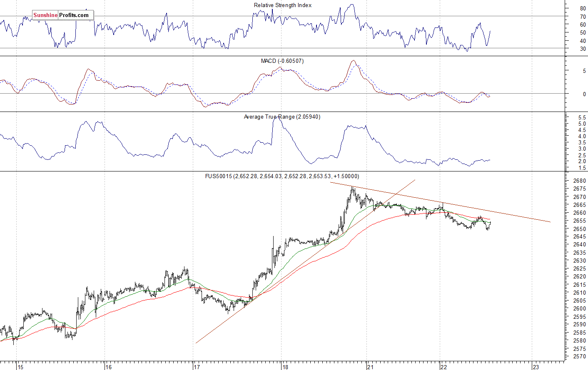Click price axis label 2570
Image resolution: width=588 pixels, height=370 pixels.
pos(580,357)
